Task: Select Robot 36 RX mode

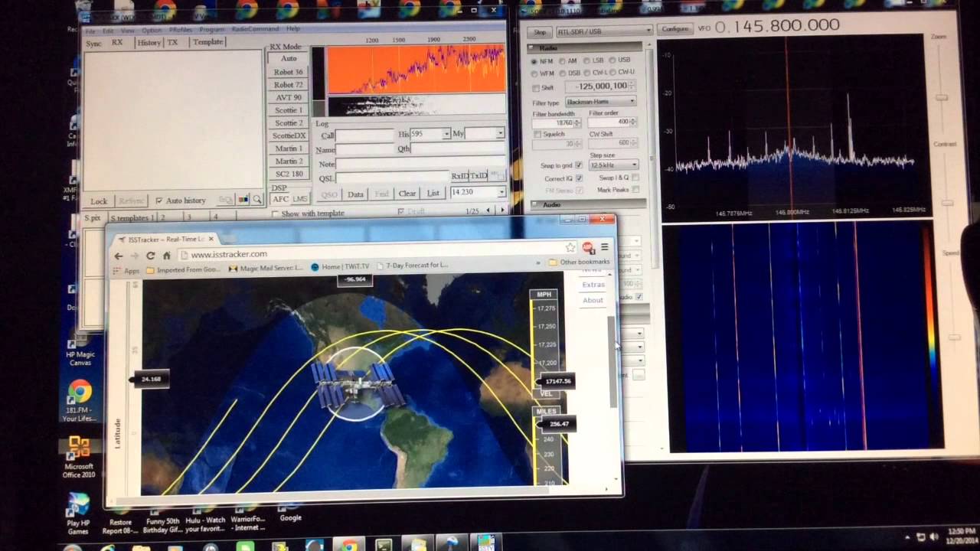Action: [289, 72]
